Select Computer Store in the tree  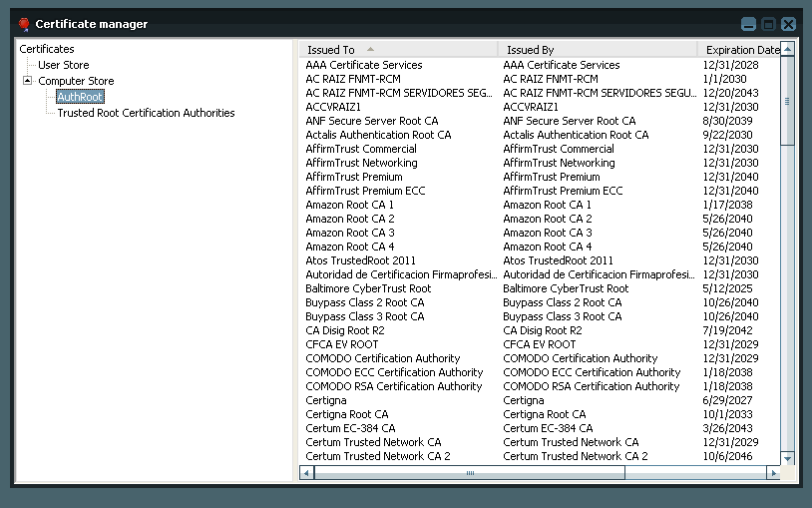[x=76, y=81]
